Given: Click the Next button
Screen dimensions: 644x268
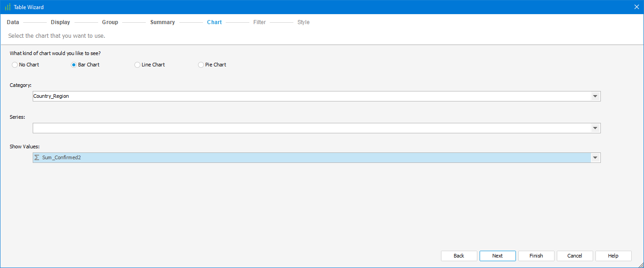Looking at the screenshot, I should pyautogui.click(x=497, y=256).
